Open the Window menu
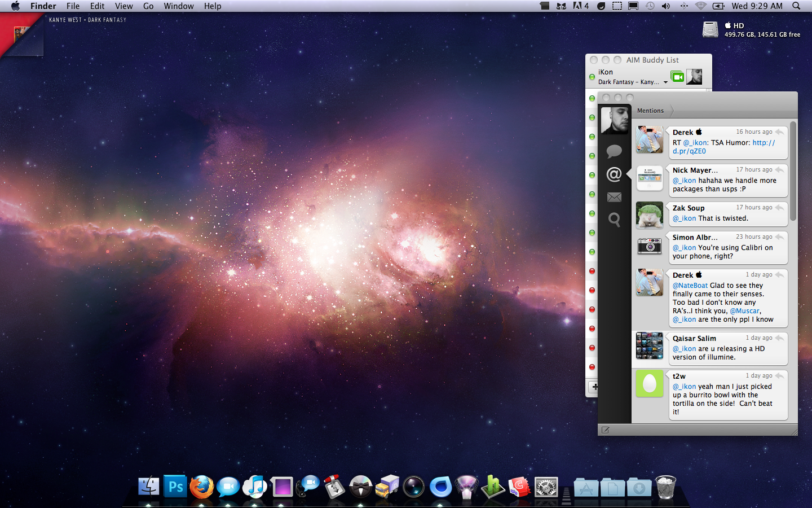Image resolution: width=812 pixels, height=508 pixels. (179, 6)
